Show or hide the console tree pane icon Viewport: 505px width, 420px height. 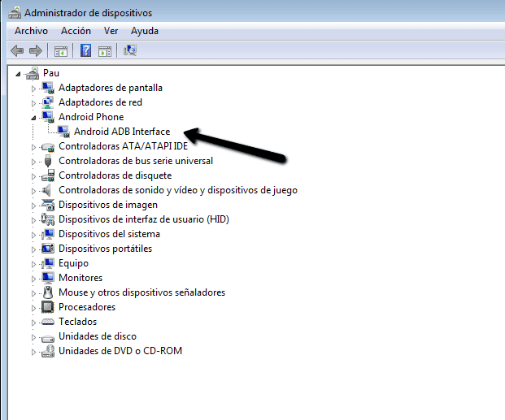click(61, 51)
